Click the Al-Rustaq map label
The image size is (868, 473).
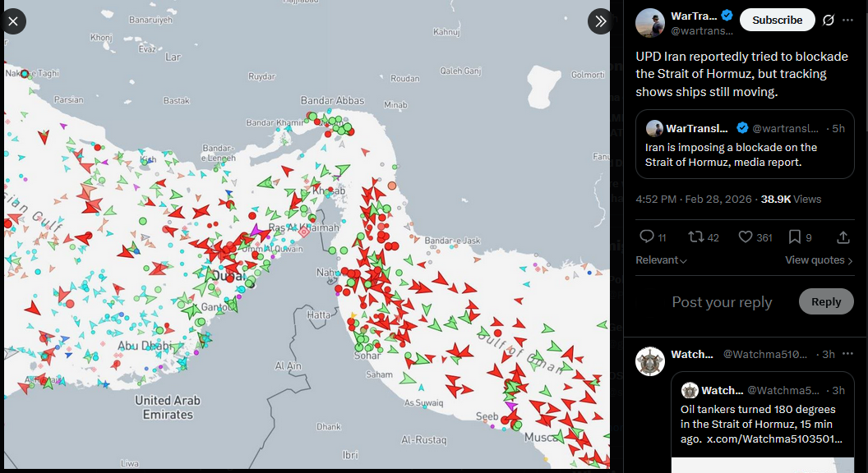pos(423,440)
